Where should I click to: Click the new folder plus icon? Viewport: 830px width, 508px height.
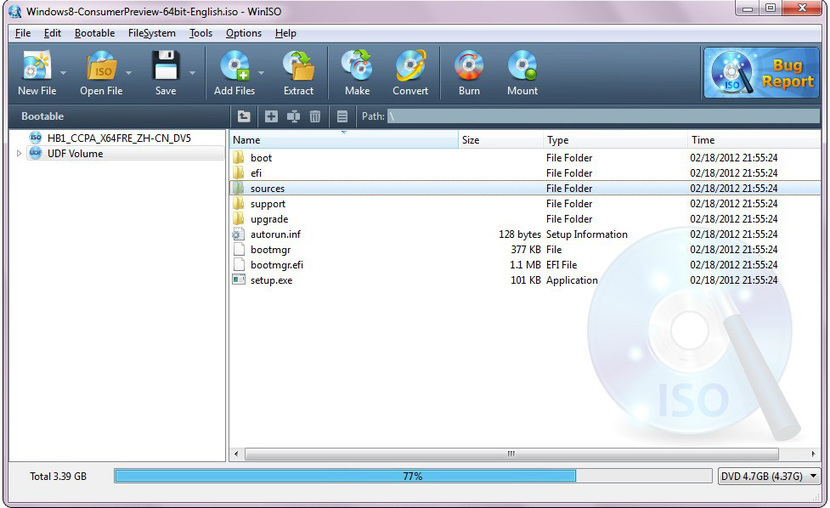coord(271,117)
